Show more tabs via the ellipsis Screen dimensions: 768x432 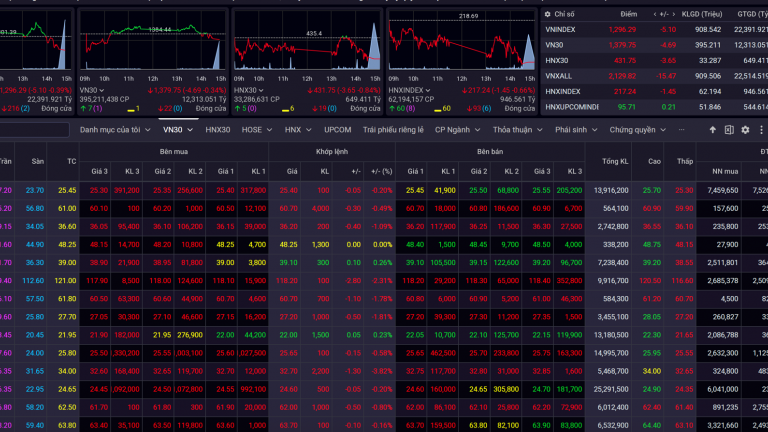(x=681, y=130)
